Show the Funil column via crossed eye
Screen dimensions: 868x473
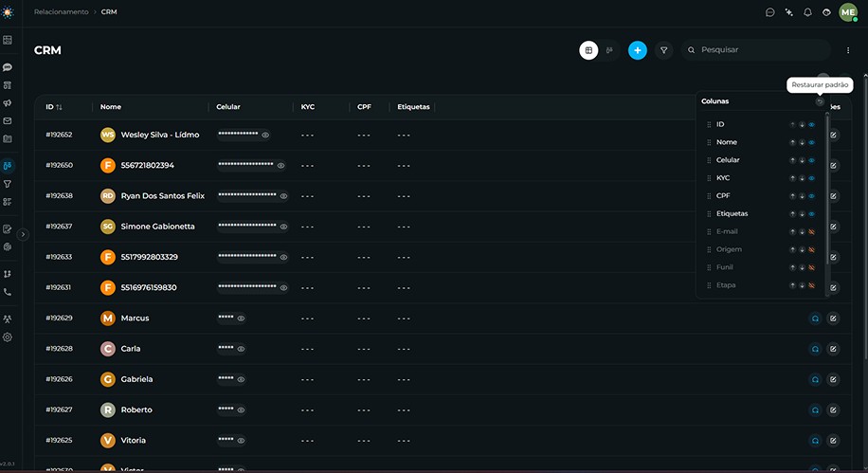point(811,267)
